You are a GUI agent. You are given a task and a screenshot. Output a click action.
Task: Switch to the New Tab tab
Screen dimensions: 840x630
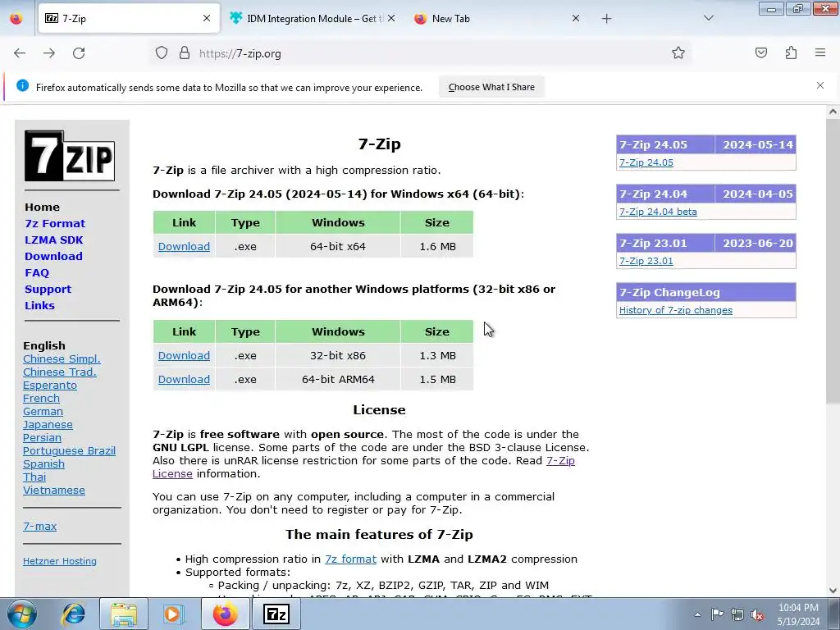click(495, 19)
